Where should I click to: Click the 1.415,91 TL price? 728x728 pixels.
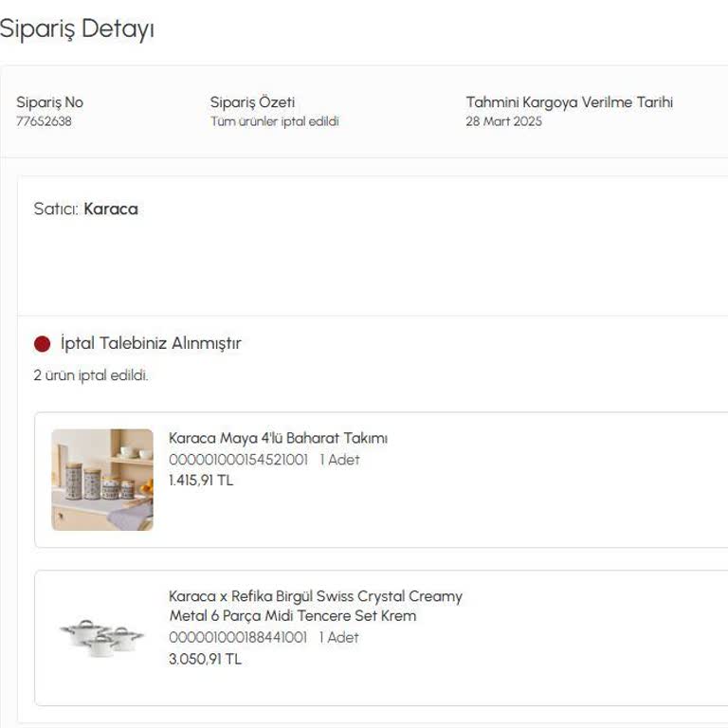[x=201, y=480]
